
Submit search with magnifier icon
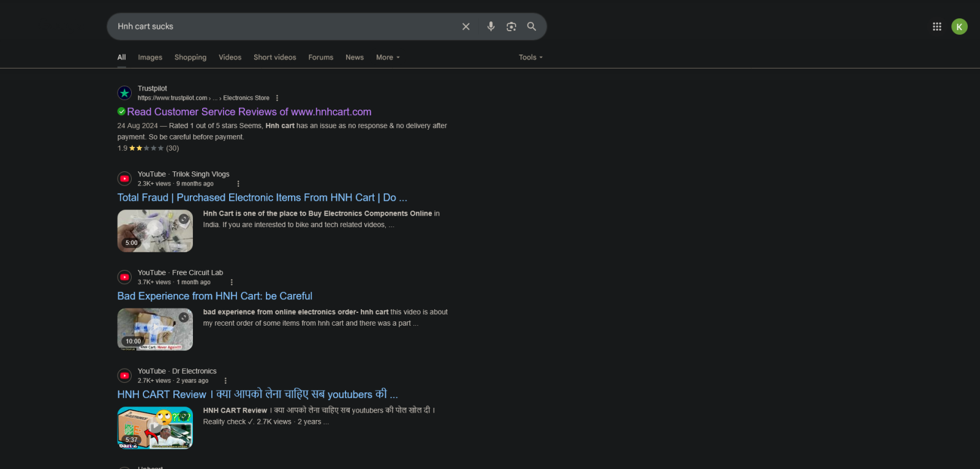[532, 26]
